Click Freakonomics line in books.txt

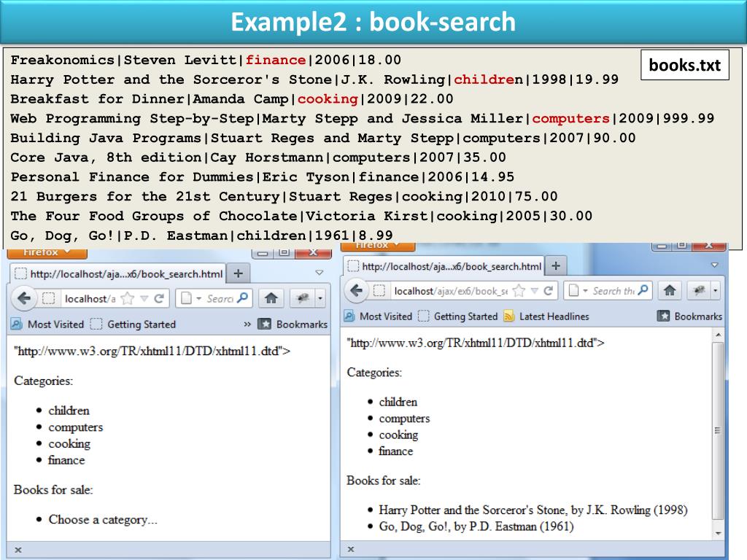(206, 60)
